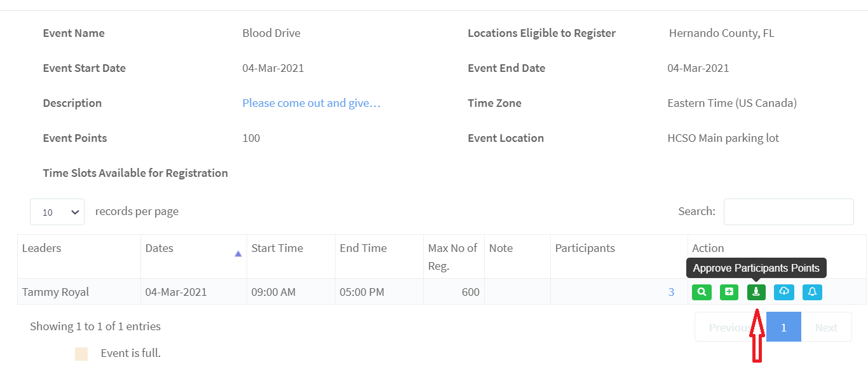The height and width of the screenshot is (369, 868).
Task: Select the '09:00 AM' start time cell
Action: (x=291, y=292)
